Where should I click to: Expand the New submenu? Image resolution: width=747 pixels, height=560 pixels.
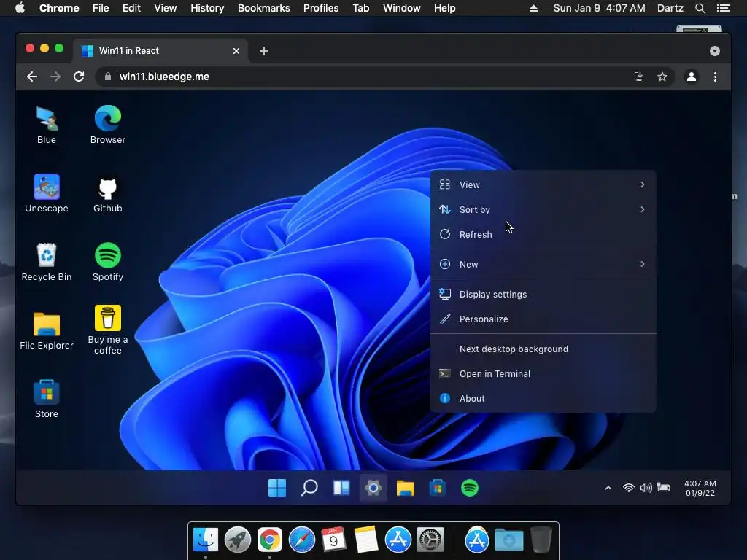pos(543,264)
